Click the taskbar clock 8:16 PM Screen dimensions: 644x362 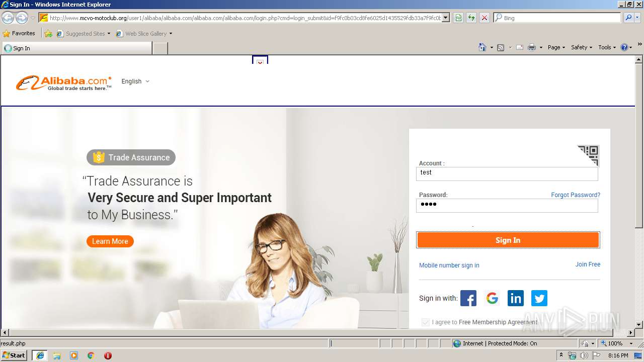pos(618,355)
